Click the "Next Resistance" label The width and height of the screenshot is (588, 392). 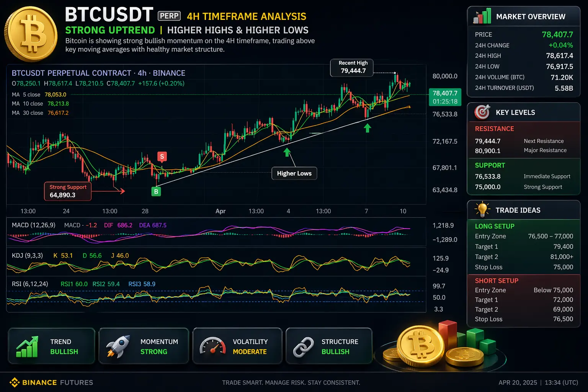[544, 141]
